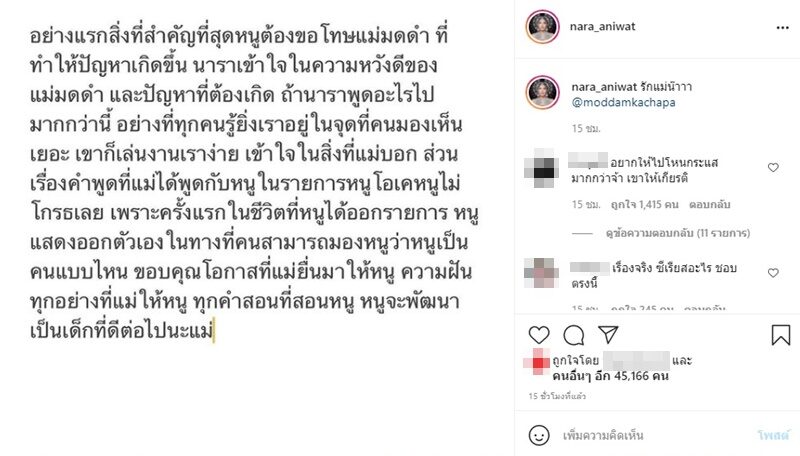Like the second comment's heart
800x456 pixels.
(x=773, y=273)
